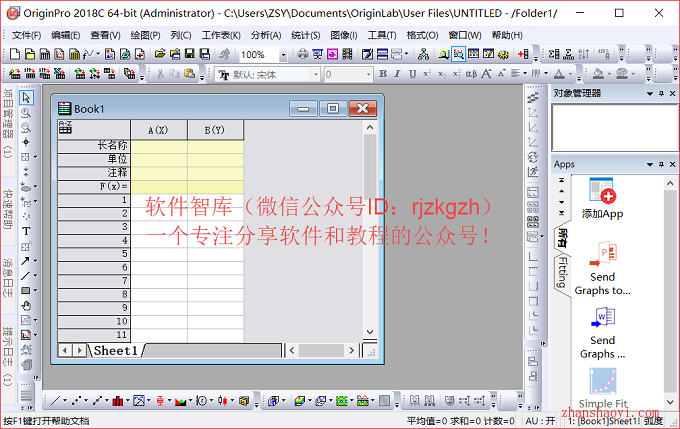Select the Arrow drawing tool
This screenshot has width=680, height=429.
pyautogui.click(x=25, y=261)
